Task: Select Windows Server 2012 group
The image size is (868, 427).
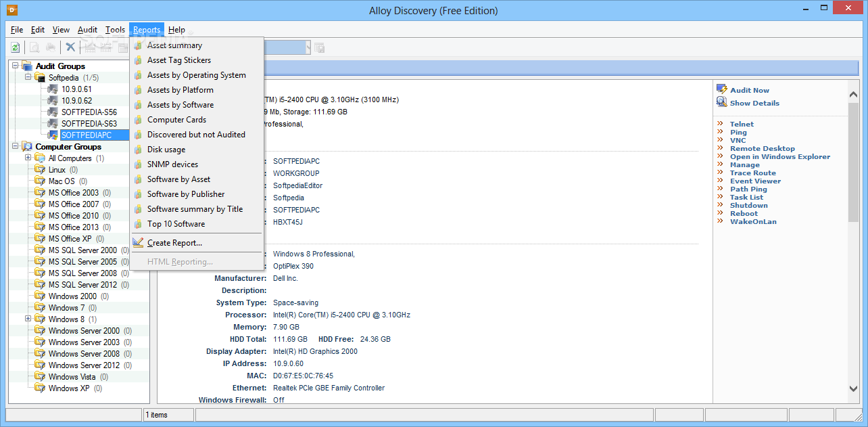Action: pos(84,365)
